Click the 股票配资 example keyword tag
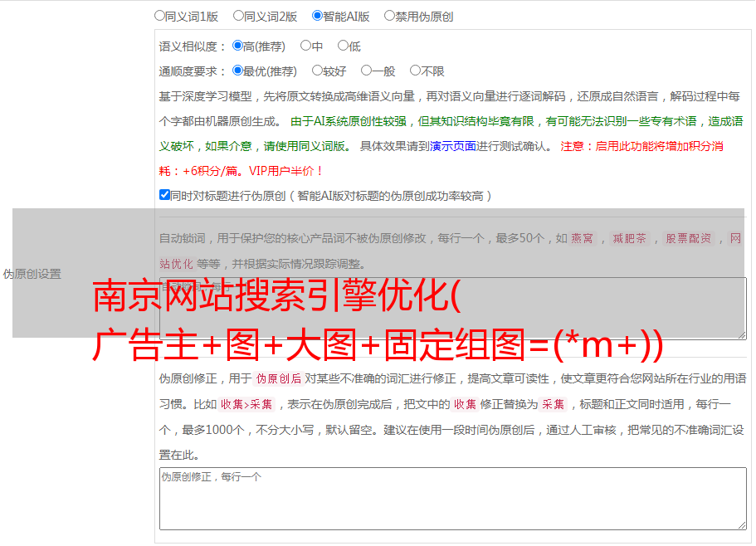Screen dimensions: 756x546 [x=688, y=238]
